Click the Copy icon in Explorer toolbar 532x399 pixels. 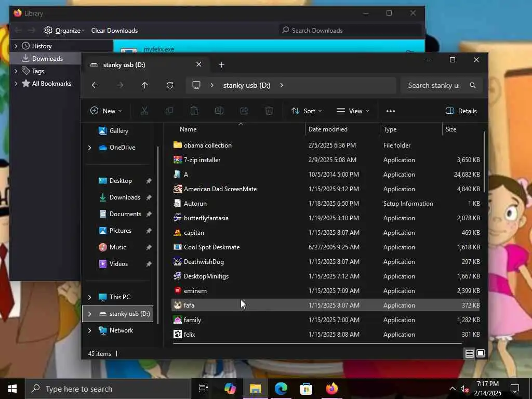point(169,111)
